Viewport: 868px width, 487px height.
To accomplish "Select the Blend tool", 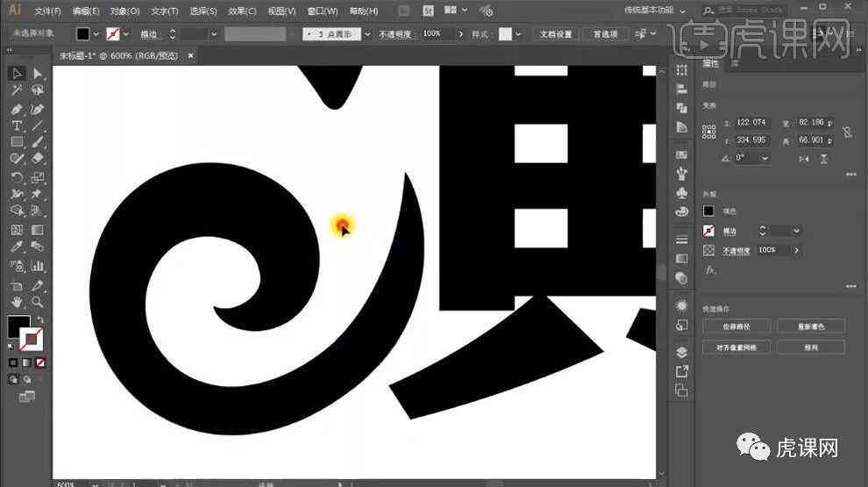I will coord(37,247).
